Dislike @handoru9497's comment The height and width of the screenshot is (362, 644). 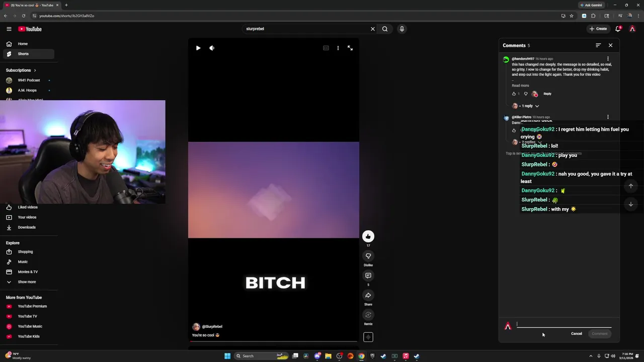click(526, 94)
